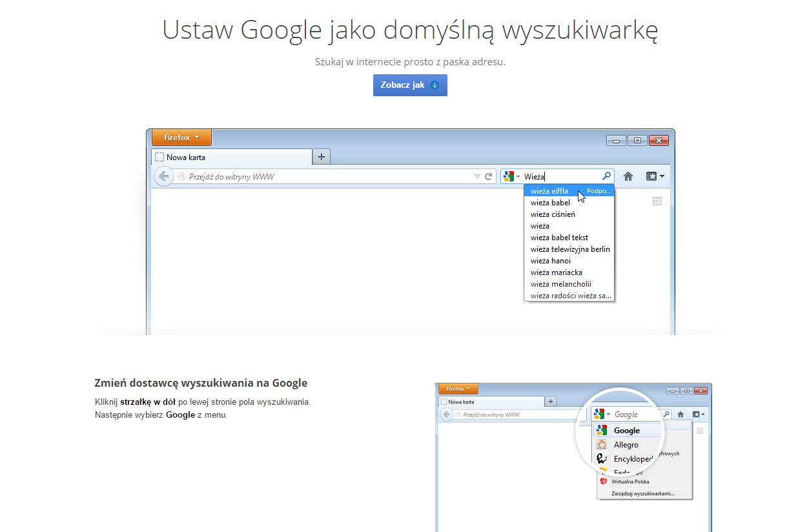Minimize the large Firefox mockup window
Screen dimensions: 798x532
(616, 140)
